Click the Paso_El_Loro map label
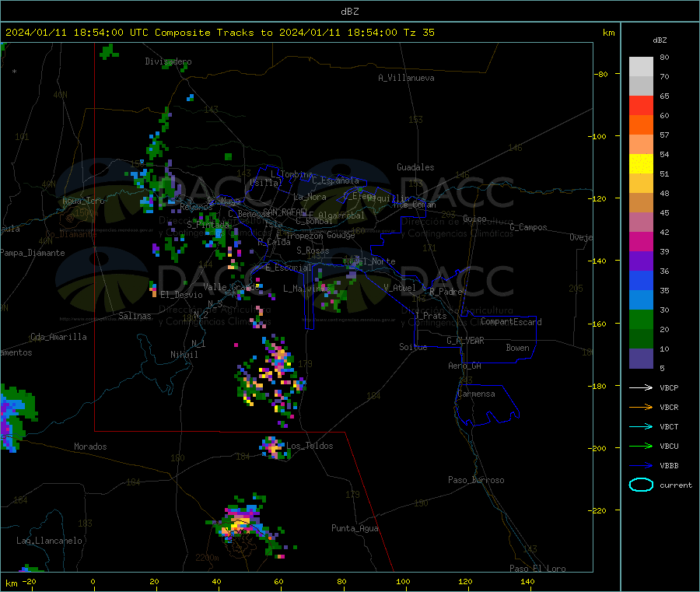The image size is (700, 592). pos(537,569)
